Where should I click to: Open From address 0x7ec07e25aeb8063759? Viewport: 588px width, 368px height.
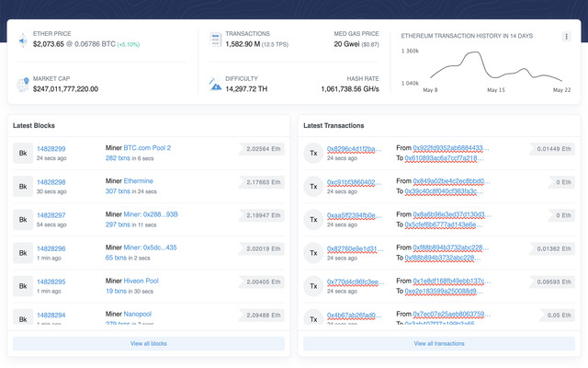tap(451, 314)
